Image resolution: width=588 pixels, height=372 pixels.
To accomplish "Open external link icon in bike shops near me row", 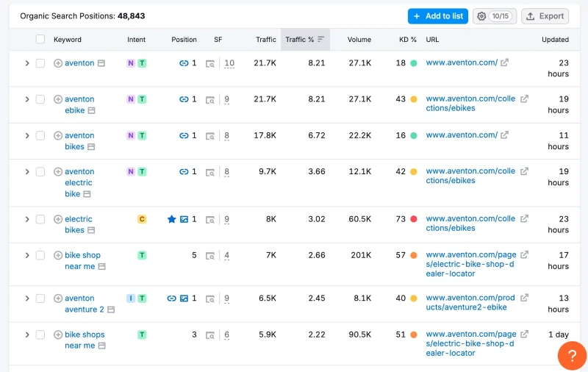I will pyautogui.click(x=524, y=334).
